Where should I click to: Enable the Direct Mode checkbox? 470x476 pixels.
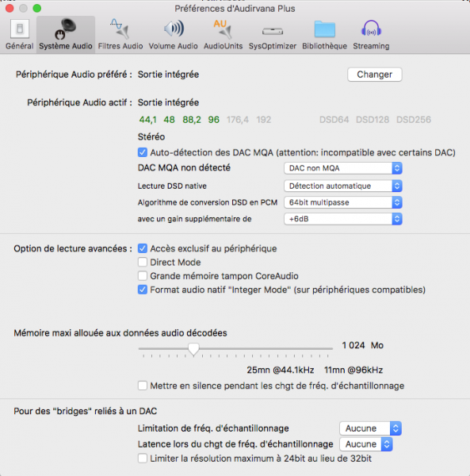point(143,262)
